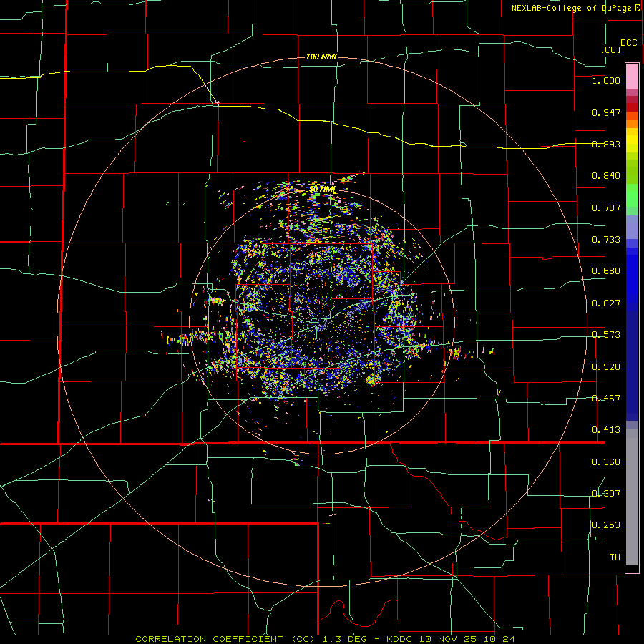Click the 0.787 scale value
Viewport: 644px width, 644px height.
tap(606, 208)
